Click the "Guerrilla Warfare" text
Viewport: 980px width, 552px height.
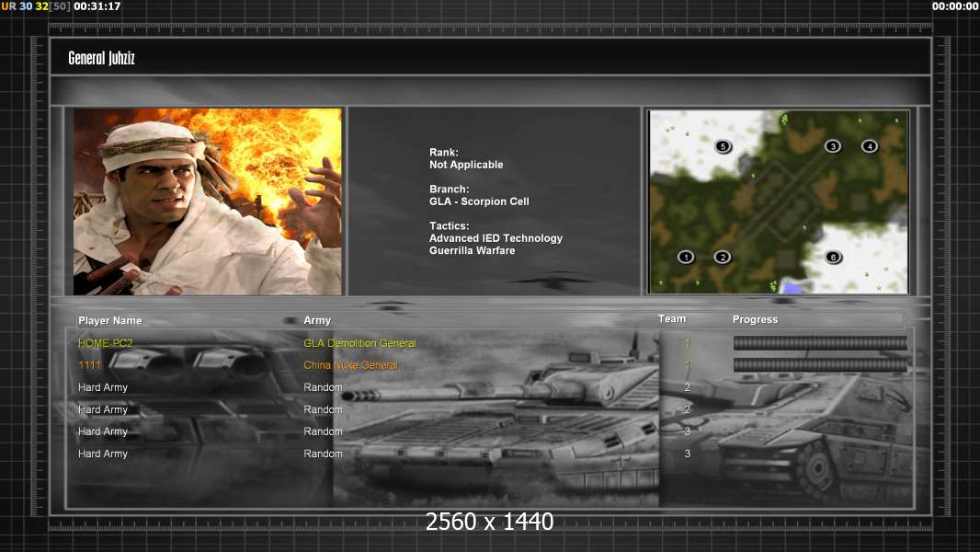pos(472,250)
